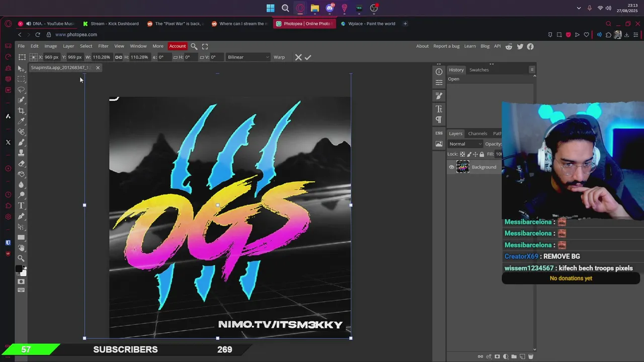Select the Lasso tool
Screen dimensions: 644x362
tap(21, 89)
